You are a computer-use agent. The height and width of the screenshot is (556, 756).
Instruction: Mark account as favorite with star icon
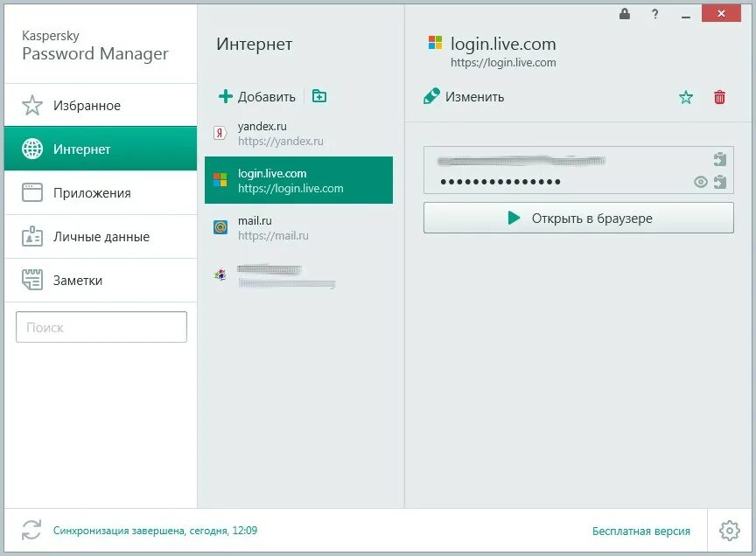pos(686,97)
